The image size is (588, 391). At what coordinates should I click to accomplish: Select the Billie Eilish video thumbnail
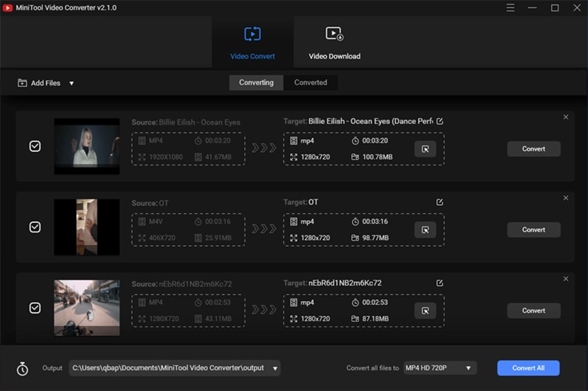(87, 146)
